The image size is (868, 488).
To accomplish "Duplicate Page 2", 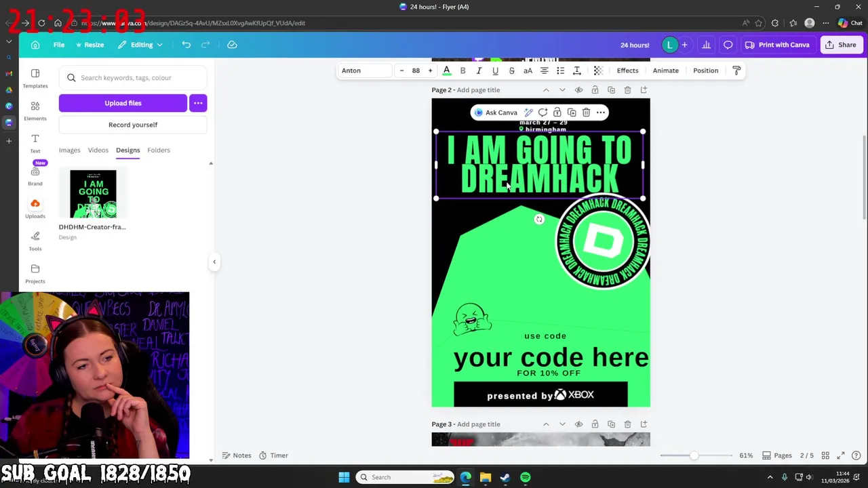I will click(x=611, y=90).
